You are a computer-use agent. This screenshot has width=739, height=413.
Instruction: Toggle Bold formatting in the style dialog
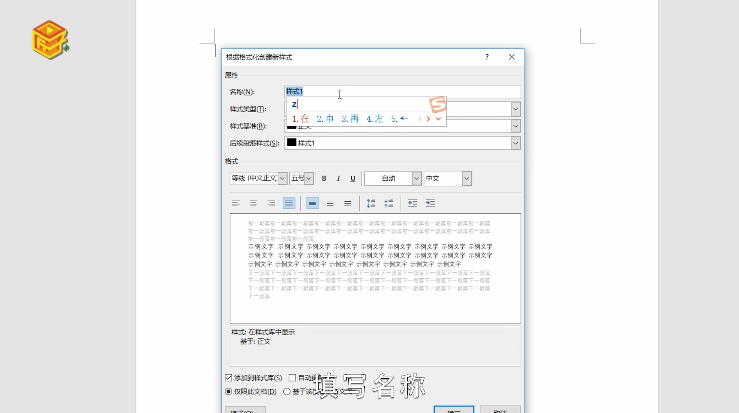324,178
